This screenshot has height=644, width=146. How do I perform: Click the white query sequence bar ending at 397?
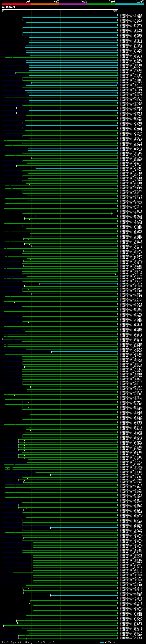[60, 9]
